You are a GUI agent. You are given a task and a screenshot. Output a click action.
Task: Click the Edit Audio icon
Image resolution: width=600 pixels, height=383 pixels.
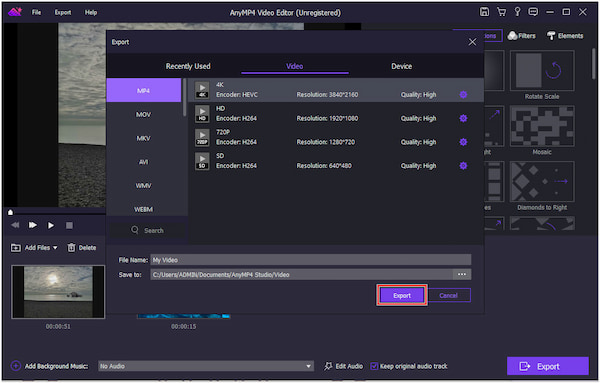(328, 366)
